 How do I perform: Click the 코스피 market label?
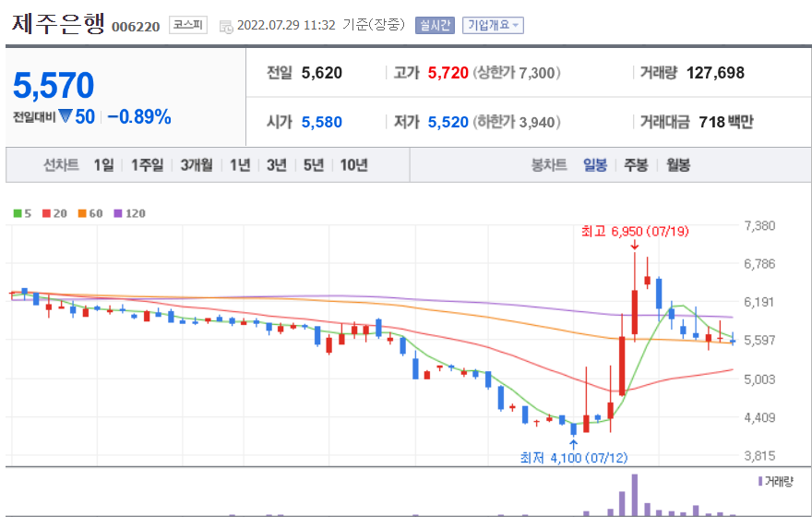(x=188, y=24)
